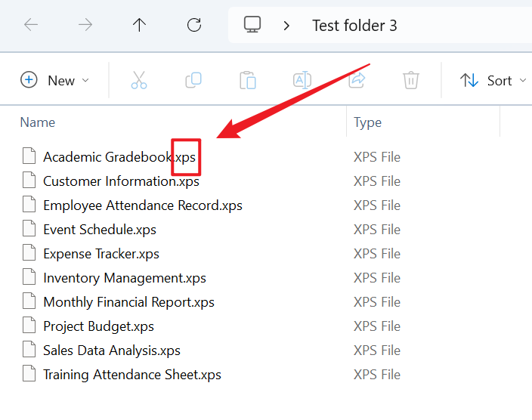Click the Rename icon in toolbar
The image size is (532, 420).
(x=302, y=80)
